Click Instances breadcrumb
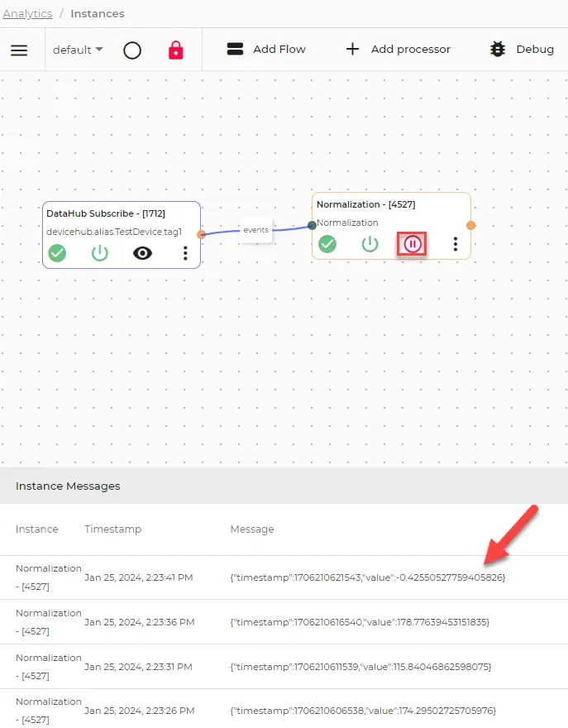 (x=98, y=13)
